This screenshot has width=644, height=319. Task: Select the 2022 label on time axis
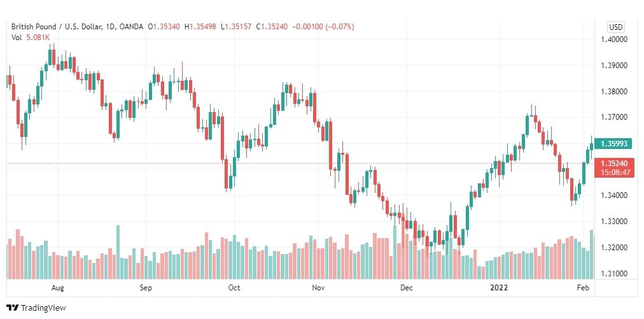point(500,288)
